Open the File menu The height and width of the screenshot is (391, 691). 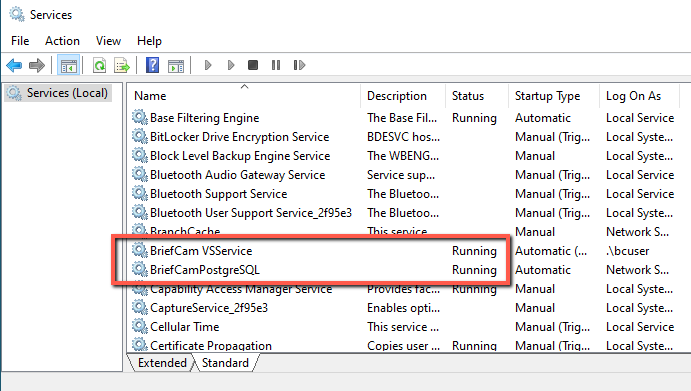[20, 41]
